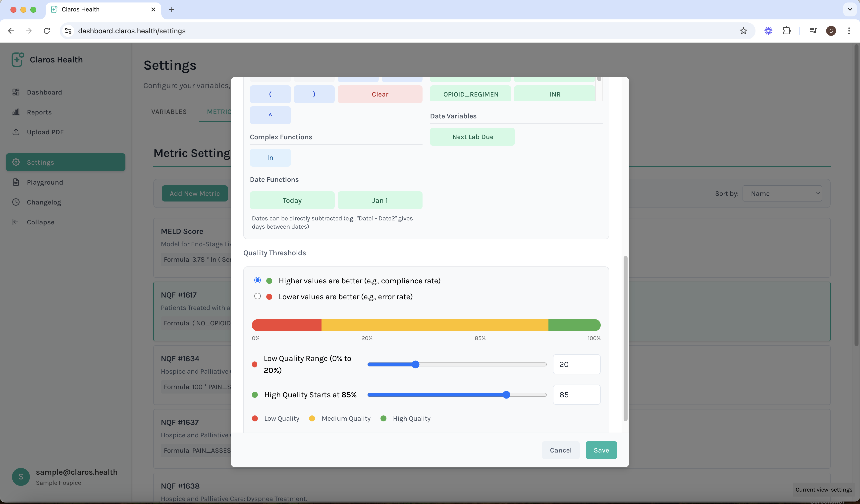Click the Cancel button
860x504 pixels.
tap(560, 450)
